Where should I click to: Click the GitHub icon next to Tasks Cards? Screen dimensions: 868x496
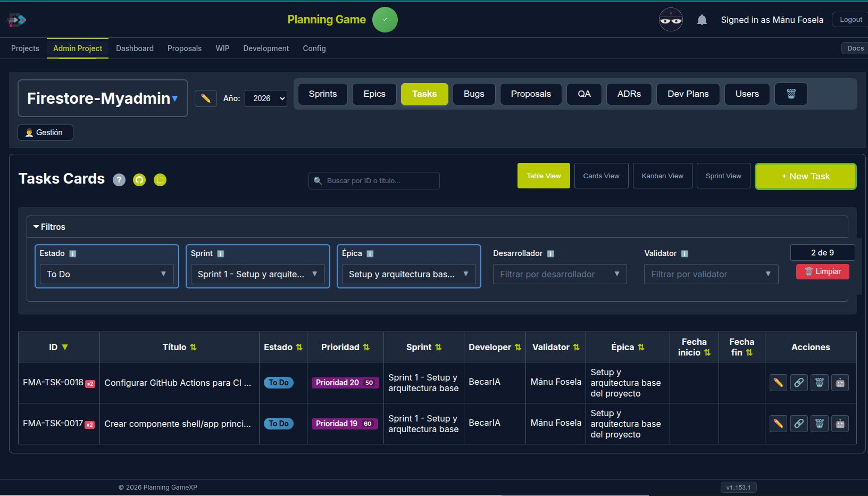coord(139,180)
